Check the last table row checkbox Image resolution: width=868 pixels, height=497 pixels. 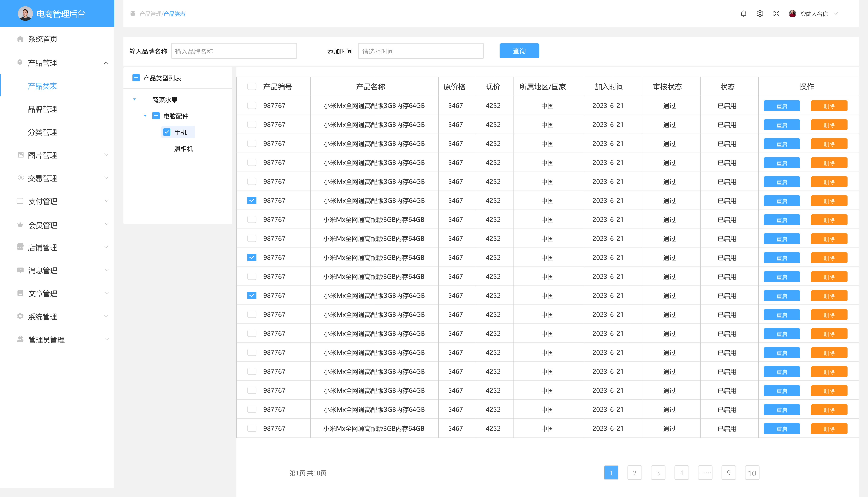click(252, 428)
